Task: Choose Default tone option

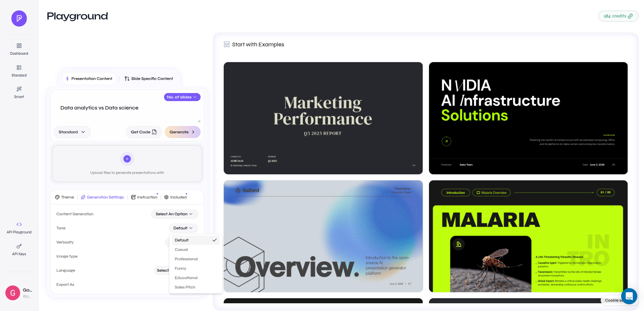Action: pos(196,240)
